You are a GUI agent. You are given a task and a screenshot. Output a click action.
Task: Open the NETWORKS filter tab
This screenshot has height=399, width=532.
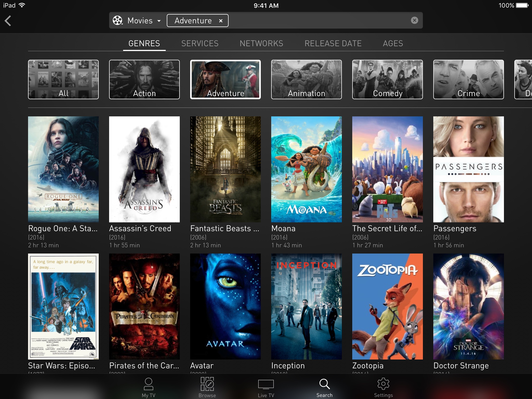point(261,43)
